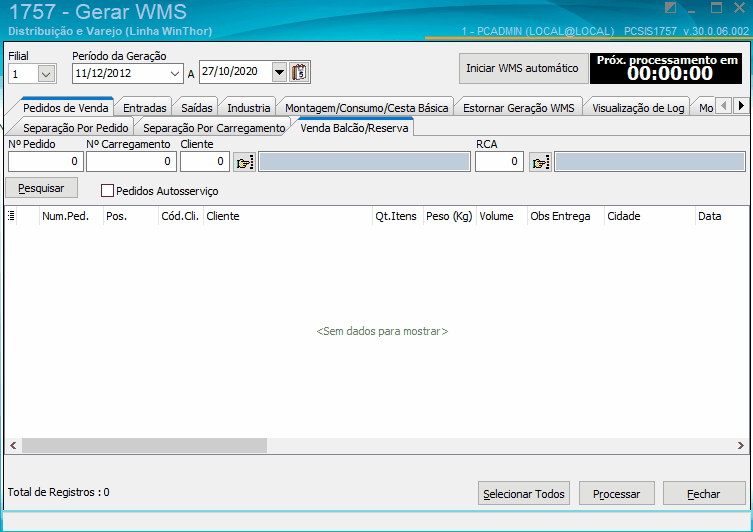Sort by the Num.Ped. column header

point(71,216)
